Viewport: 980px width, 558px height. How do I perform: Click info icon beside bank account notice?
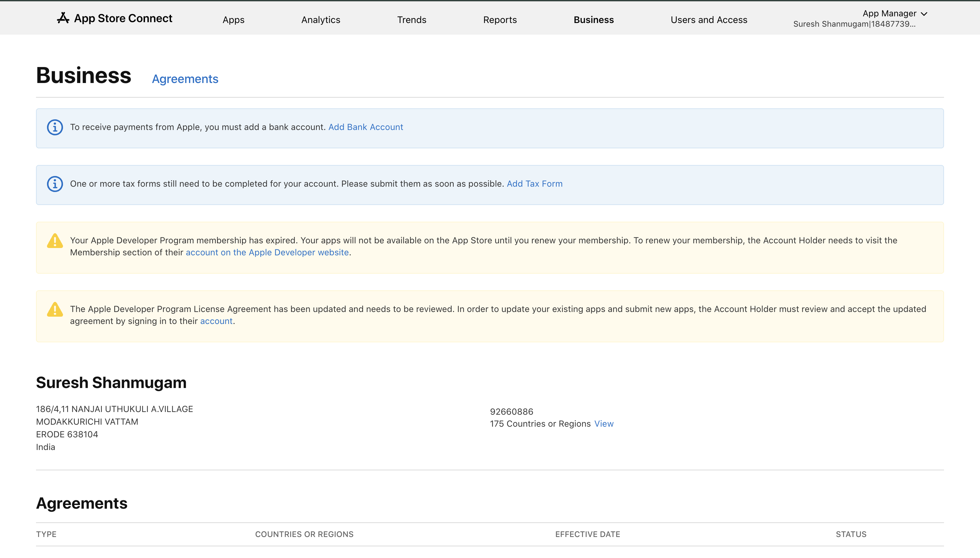[55, 127]
